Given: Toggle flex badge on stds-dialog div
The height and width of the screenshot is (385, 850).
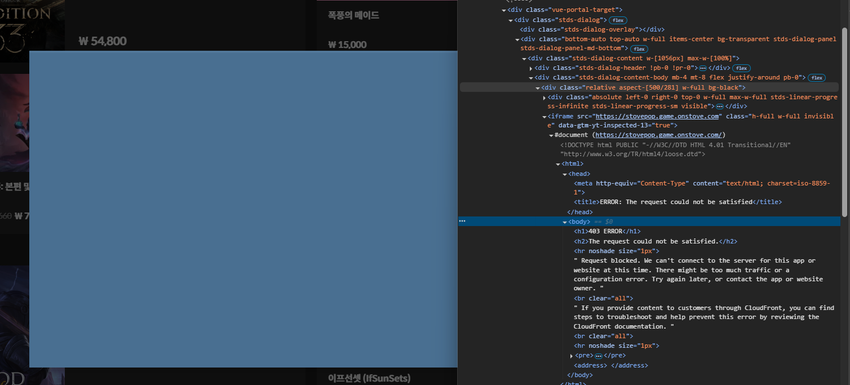Looking at the screenshot, I should tap(618, 20).
